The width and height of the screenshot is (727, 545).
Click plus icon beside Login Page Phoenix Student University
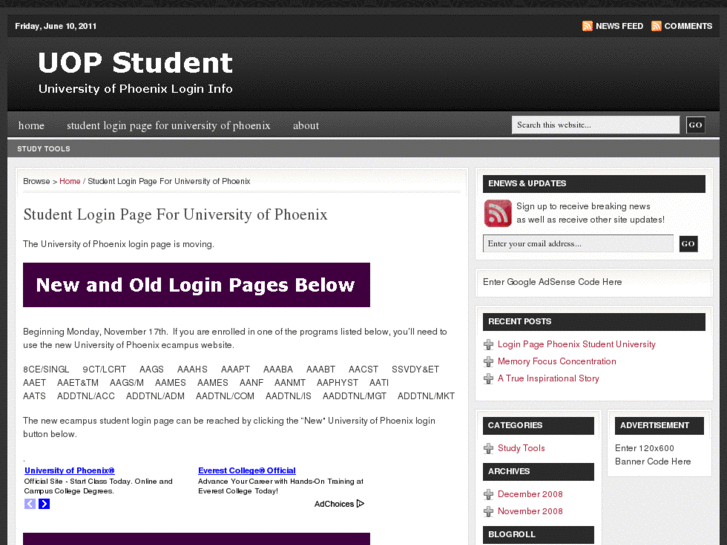pyautogui.click(x=488, y=345)
